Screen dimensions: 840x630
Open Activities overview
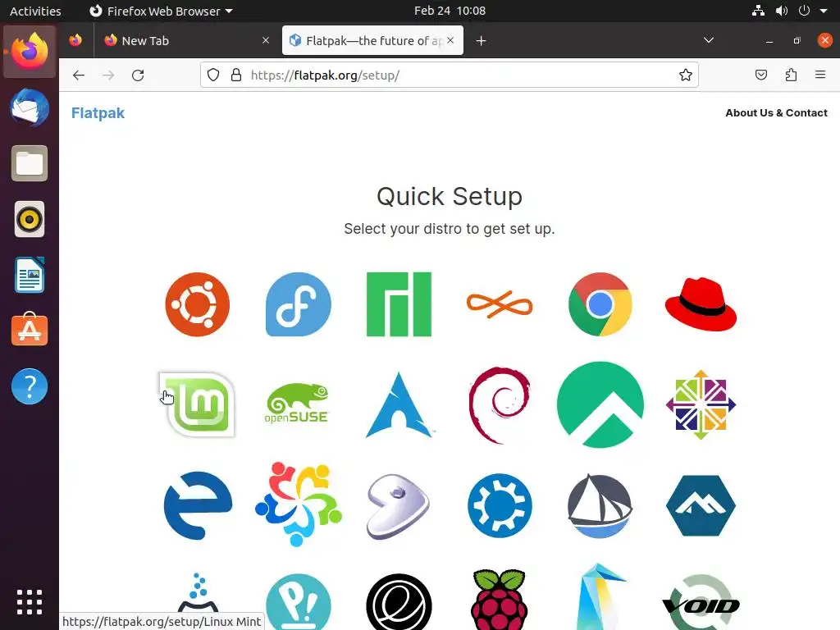[x=35, y=11]
